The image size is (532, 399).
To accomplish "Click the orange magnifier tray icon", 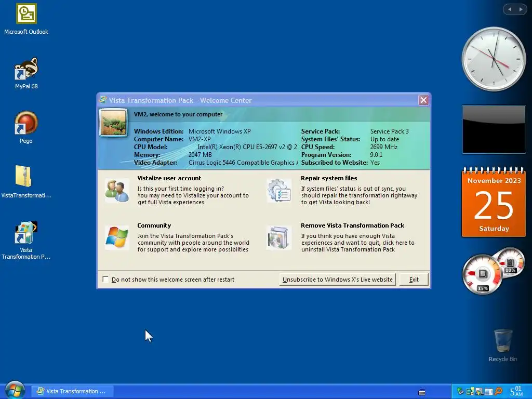I will (498, 391).
